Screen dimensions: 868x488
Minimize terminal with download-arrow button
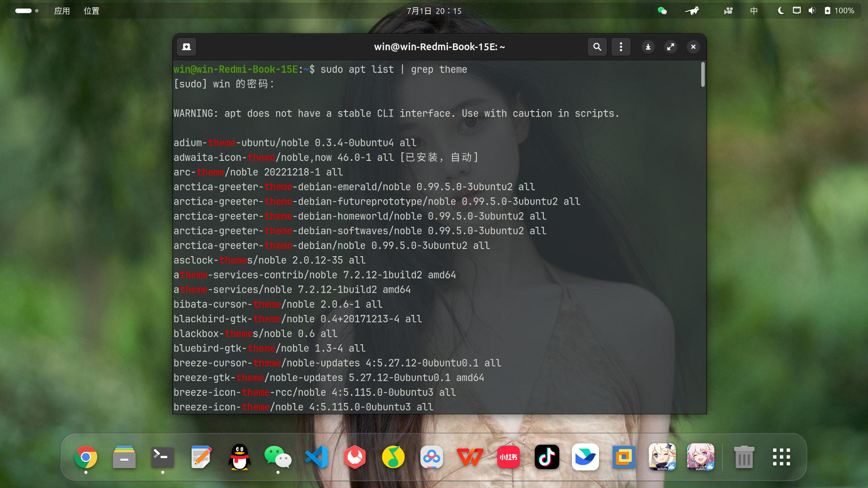coord(648,47)
